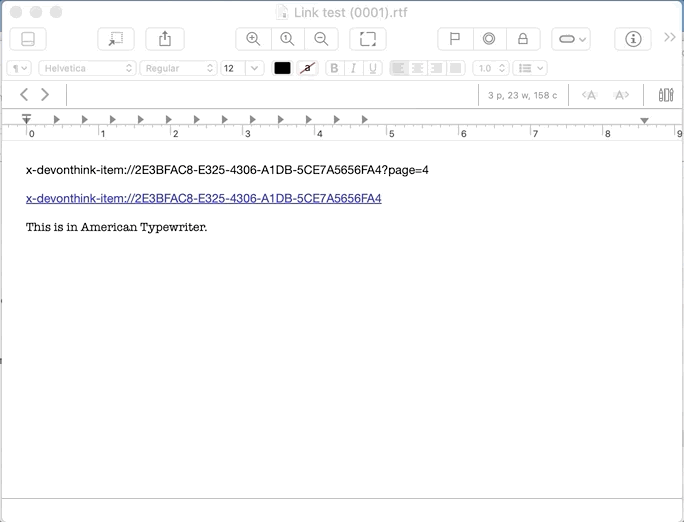Open the editing tools pencil icon
Screen dimensions: 684x522
pyautogui.click(x=666, y=95)
